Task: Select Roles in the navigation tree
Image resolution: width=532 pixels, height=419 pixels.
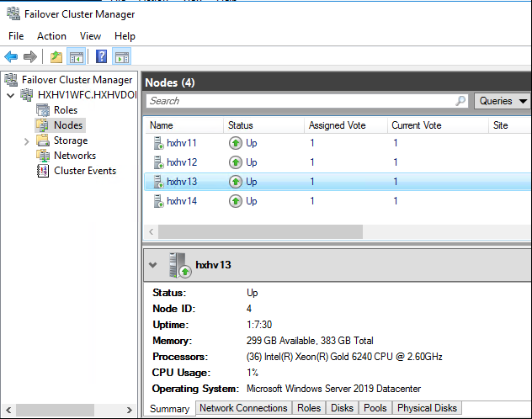Action: click(x=66, y=110)
